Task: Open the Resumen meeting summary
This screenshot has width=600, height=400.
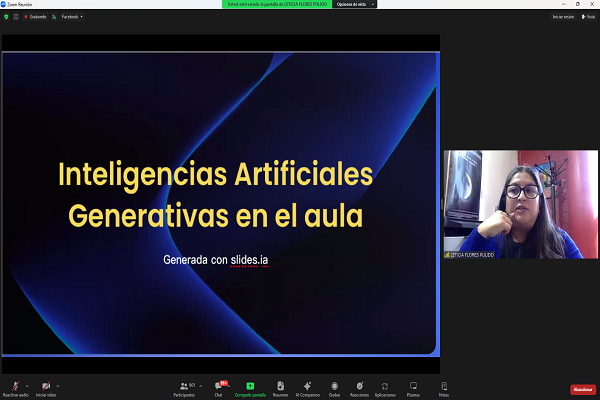Action: pos(281,386)
